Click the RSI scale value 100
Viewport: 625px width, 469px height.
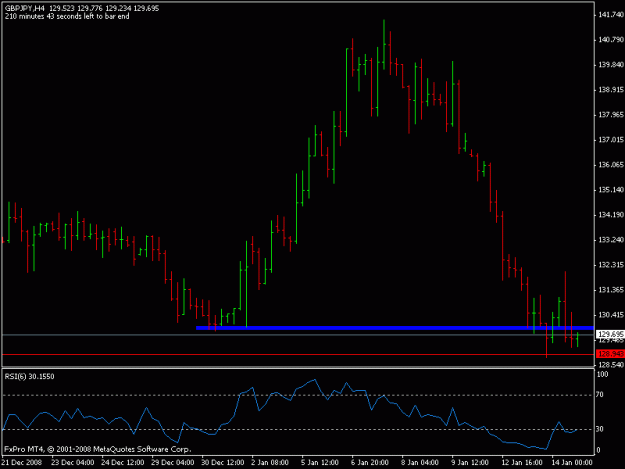(x=602, y=375)
